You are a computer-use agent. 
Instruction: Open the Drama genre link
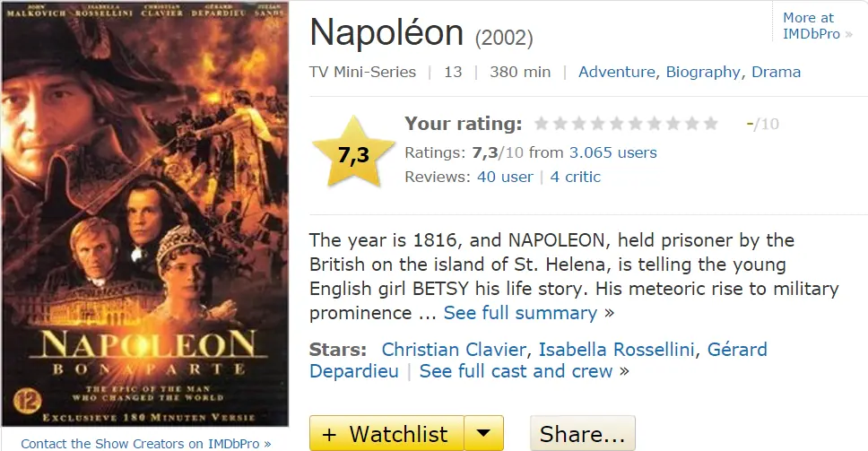(776, 72)
